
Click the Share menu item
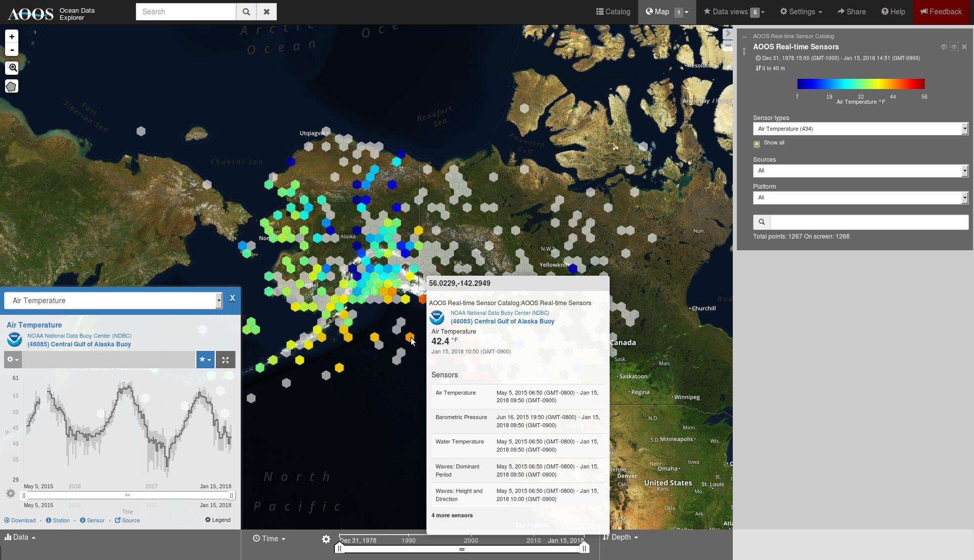(852, 12)
